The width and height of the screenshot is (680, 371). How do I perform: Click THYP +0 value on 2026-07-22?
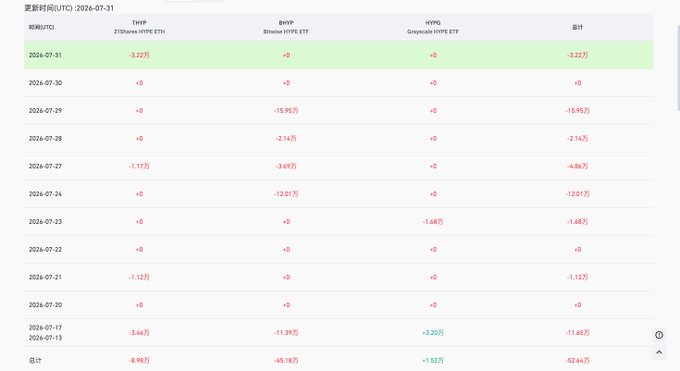139,250
